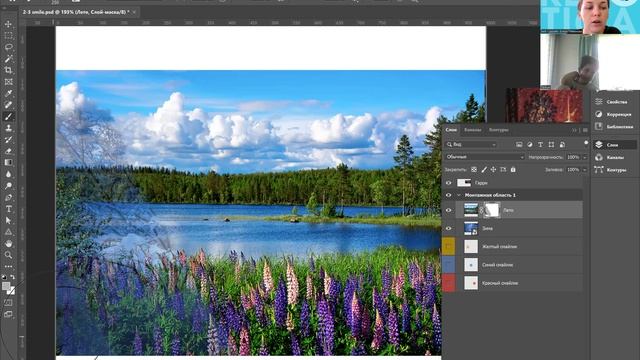This screenshot has width=640, height=360.
Task: Select the Path Selection tool
Action: click(x=8, y=220)
